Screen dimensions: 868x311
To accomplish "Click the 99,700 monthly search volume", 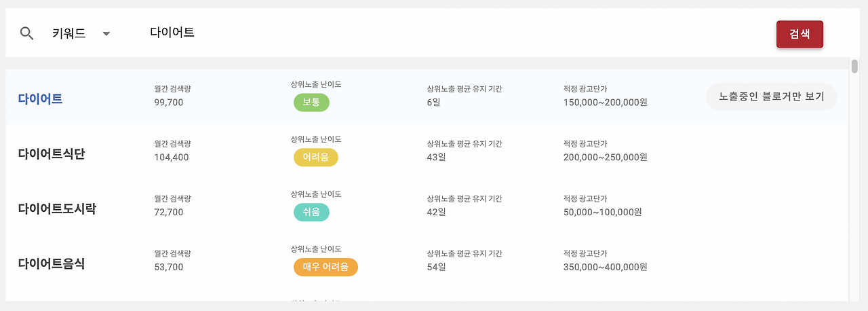I will 169,103.
